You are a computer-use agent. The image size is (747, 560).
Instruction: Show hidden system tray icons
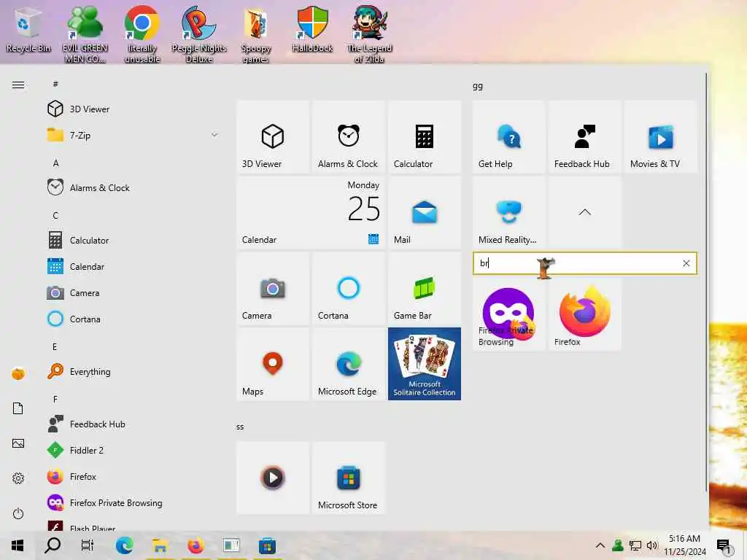tap(600, 545)
